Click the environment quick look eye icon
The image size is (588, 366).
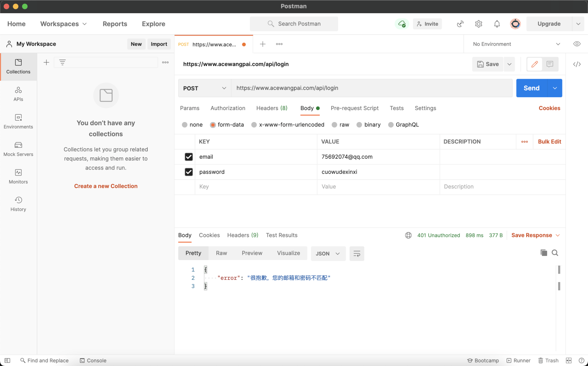click(x=577, y=44)
